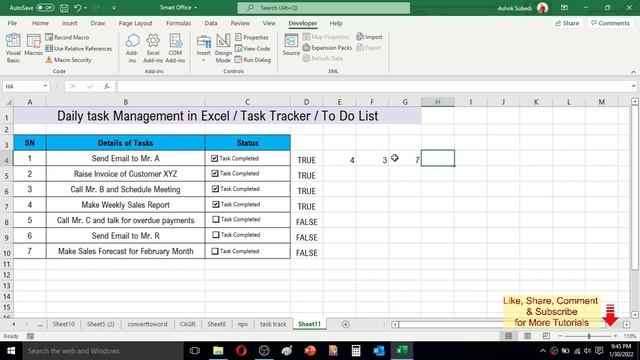Expand the formula bar
Viewport: 640px width, 360px height.
click(x=633, y=86)
